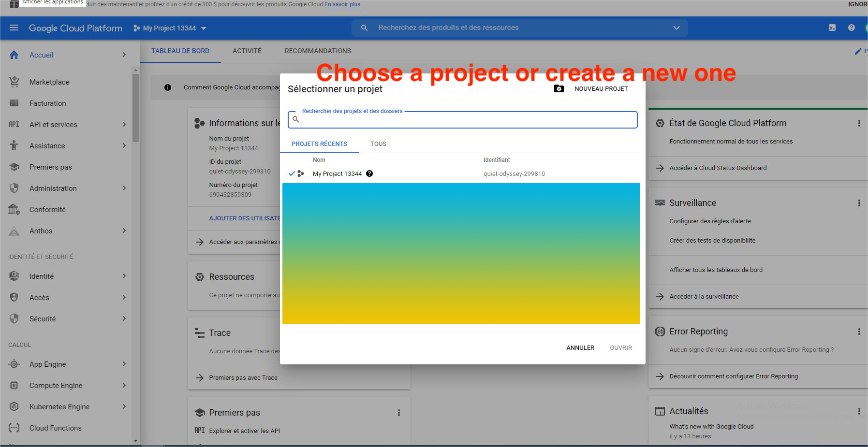Click the project search input field

point(463,120)
